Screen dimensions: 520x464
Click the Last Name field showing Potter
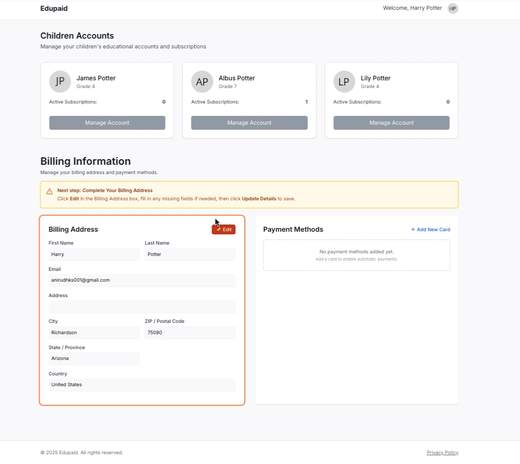coord(190,254)
